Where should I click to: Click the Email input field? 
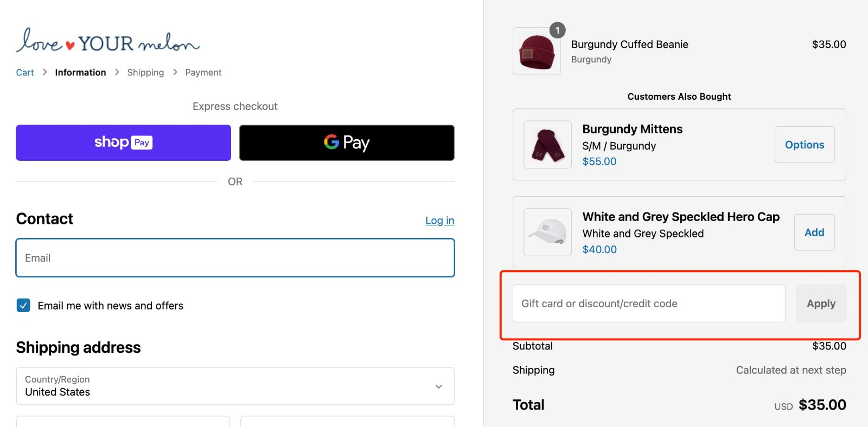235,257
